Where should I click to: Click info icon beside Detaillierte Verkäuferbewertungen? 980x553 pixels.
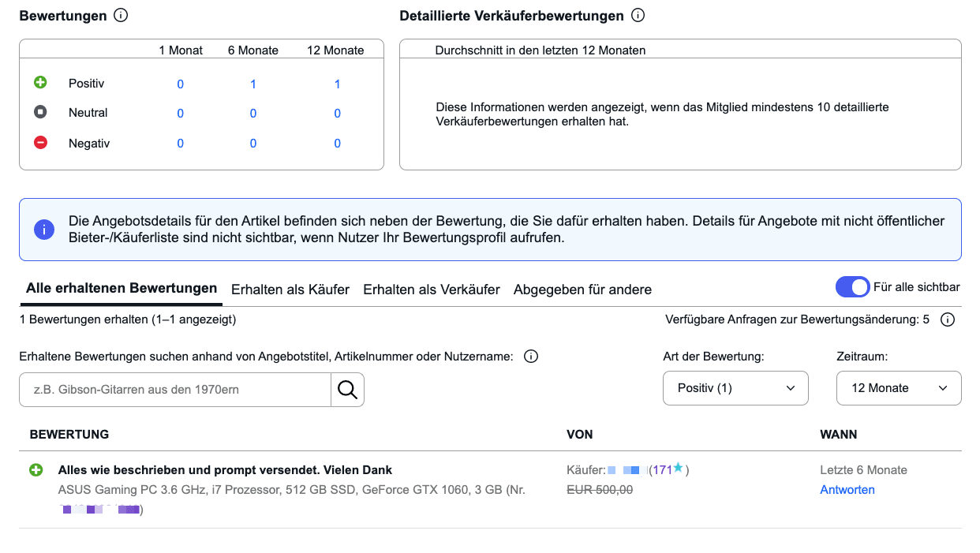click(638, 16)
